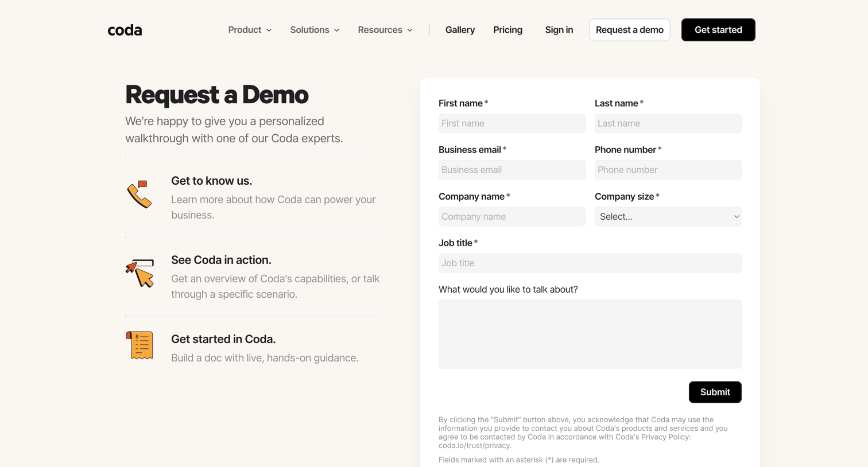The image size is (868, 467).
Task: Click the 'Request a Demo' heading
Action: (x=216, y=95)
